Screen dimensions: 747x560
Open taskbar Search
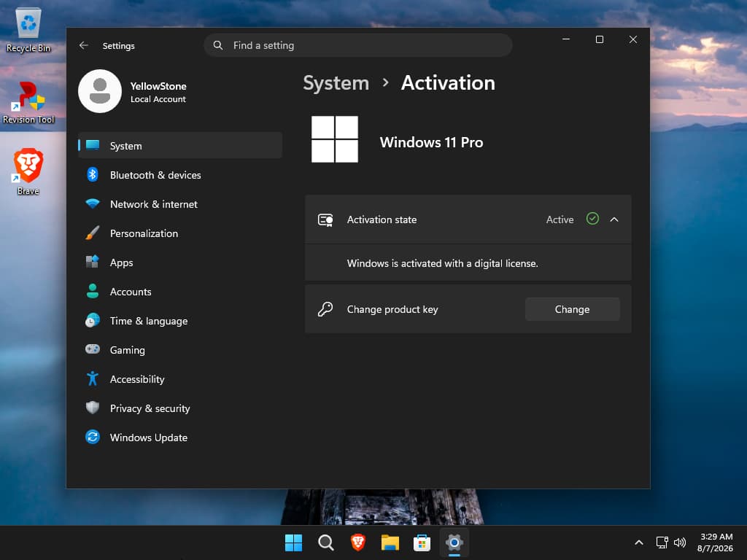tap(326, 542)
